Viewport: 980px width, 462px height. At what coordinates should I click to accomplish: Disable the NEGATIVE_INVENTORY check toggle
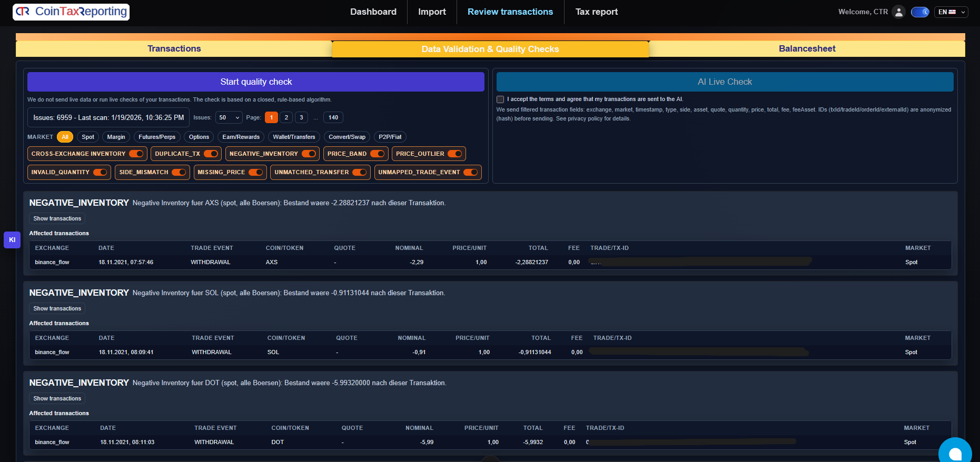pos(309,154)
